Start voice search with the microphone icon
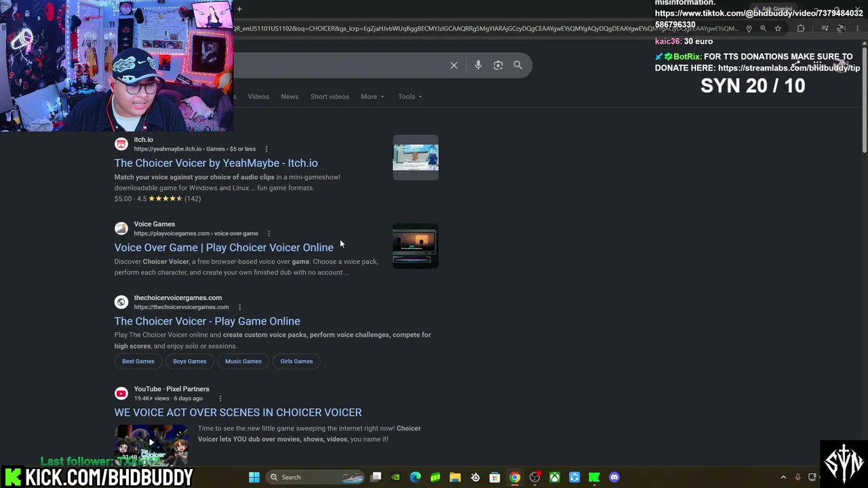Viewport: 868px width, 488px height. [478, 65]
